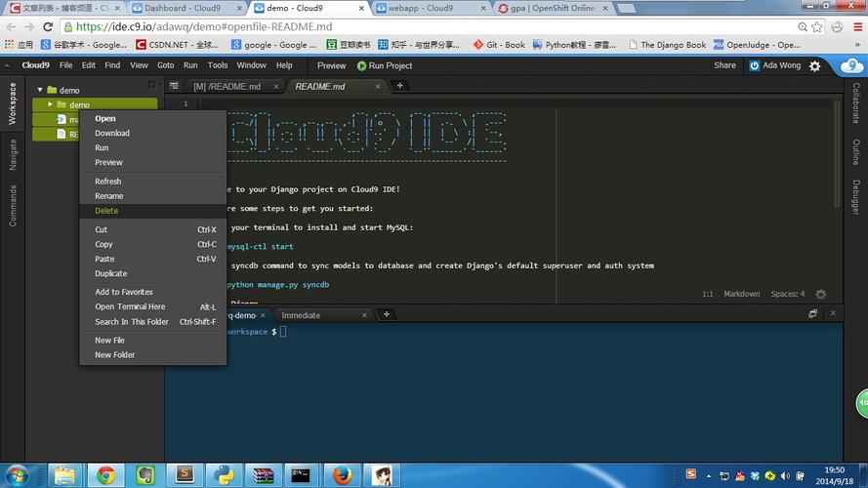Open the Edit menu
Viewport: 868px width, 488px height.
click(x=89, y=65)
